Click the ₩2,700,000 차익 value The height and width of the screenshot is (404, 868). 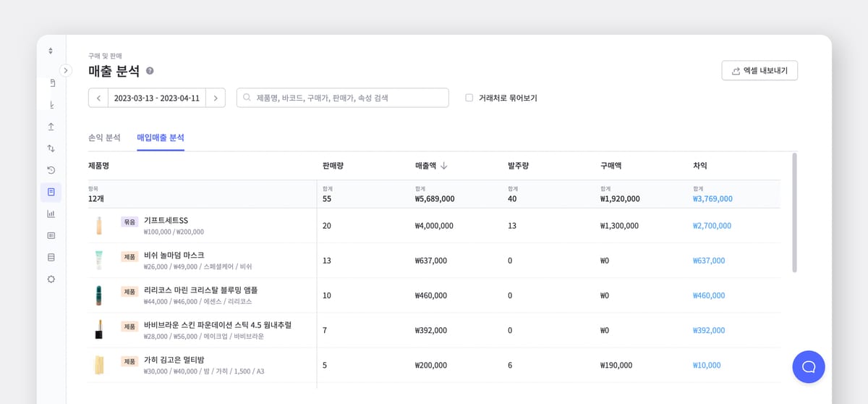click(712, 226)
